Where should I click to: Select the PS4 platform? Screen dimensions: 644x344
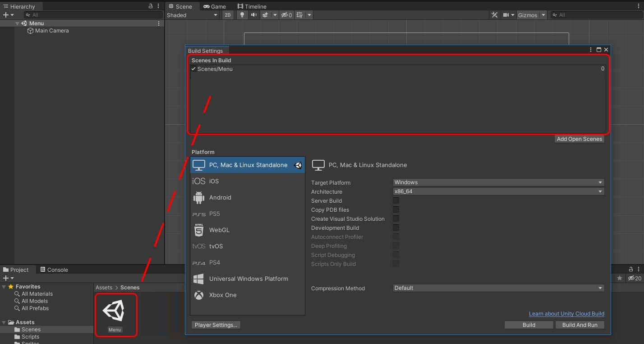coord(248,262)
